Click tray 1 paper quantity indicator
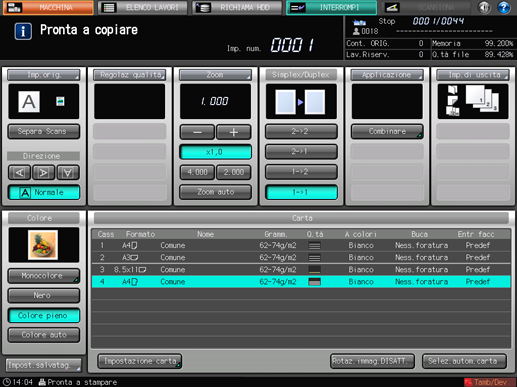 [314, 246]
